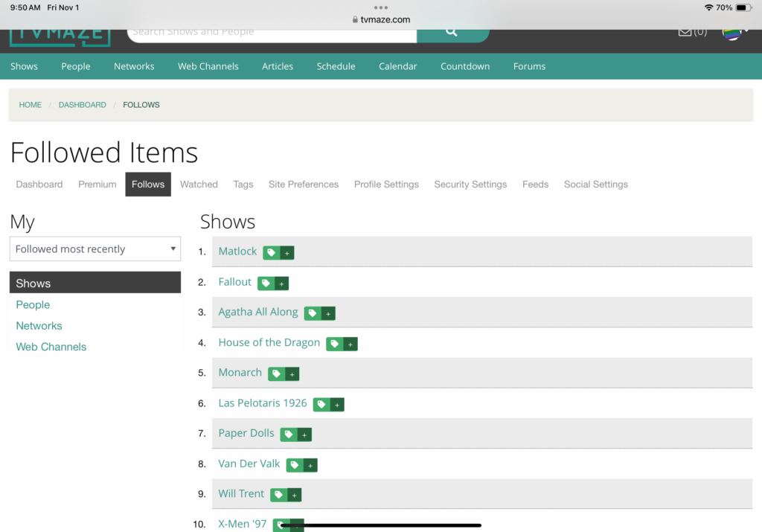Go to Web Channels in top navigation

[x=208, y=66]
